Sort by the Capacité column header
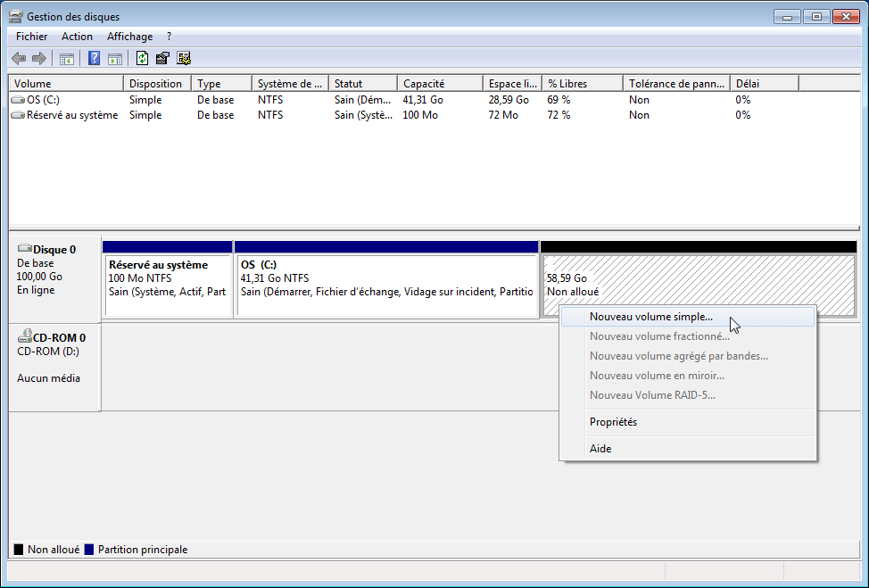The height and width of the screenshot is (588, 869). [440, 84]
